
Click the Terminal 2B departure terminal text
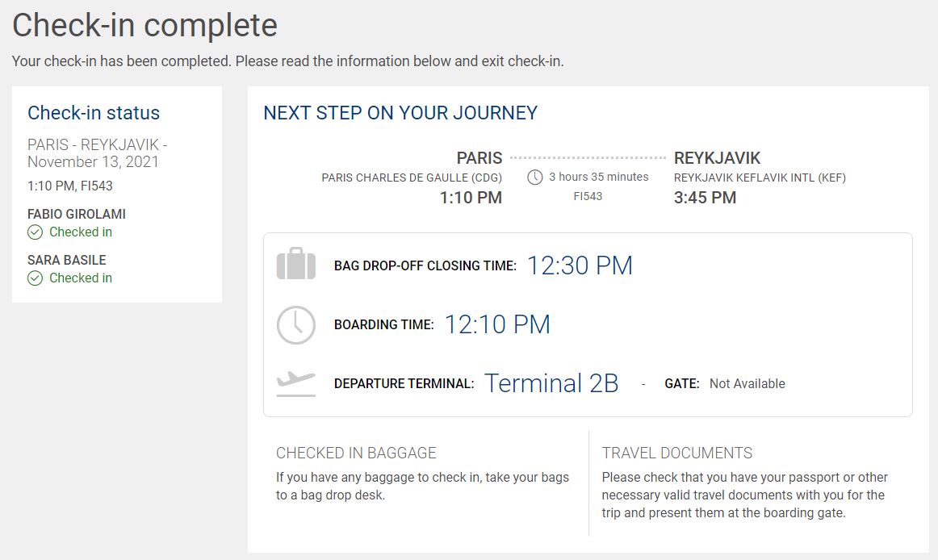pos(551,383)
